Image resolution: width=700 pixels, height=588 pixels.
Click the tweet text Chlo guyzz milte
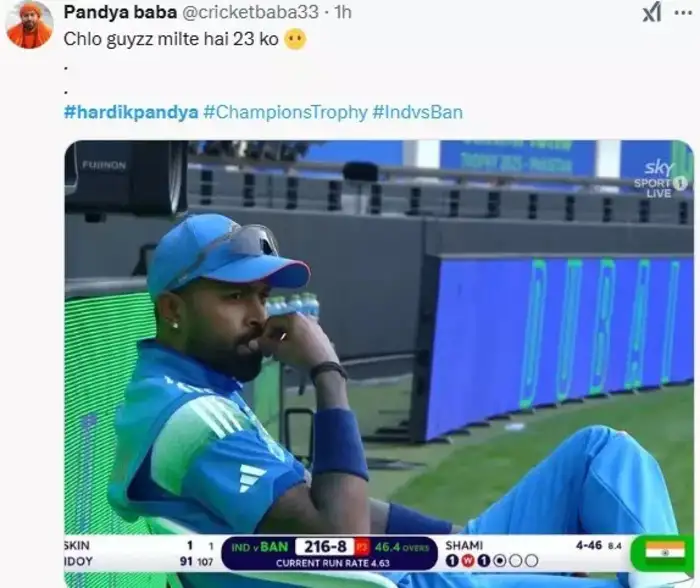131,39
